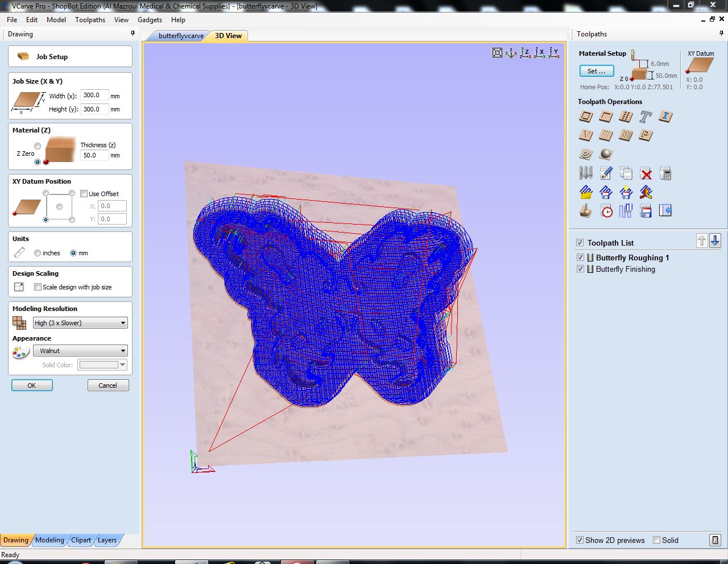Click the Duplicate toolpath icon

pyautogui.click(x=626, y=173)
